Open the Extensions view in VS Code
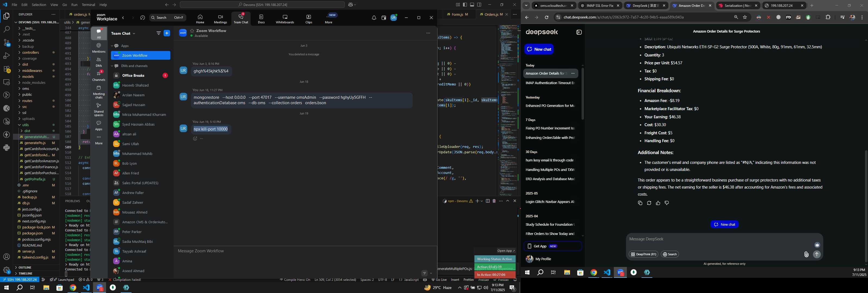 7,69
